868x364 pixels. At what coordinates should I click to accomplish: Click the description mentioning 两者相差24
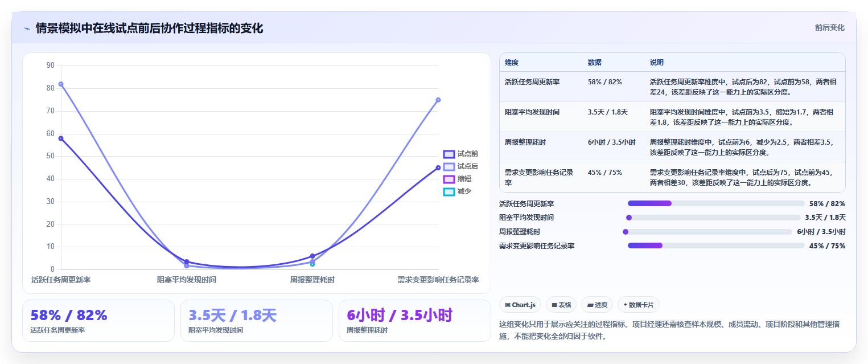click(743, 87)
